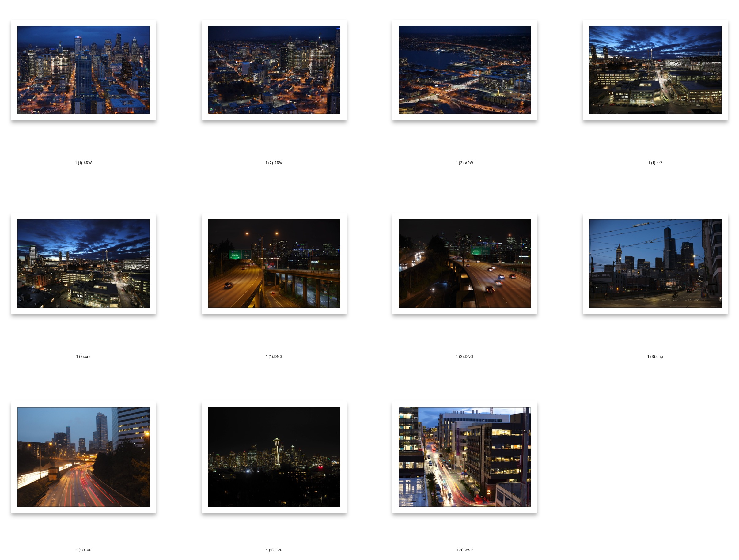The image size is (739, 560).
Task: Click the filename label 1 (2).ORF
Action: 274,550
